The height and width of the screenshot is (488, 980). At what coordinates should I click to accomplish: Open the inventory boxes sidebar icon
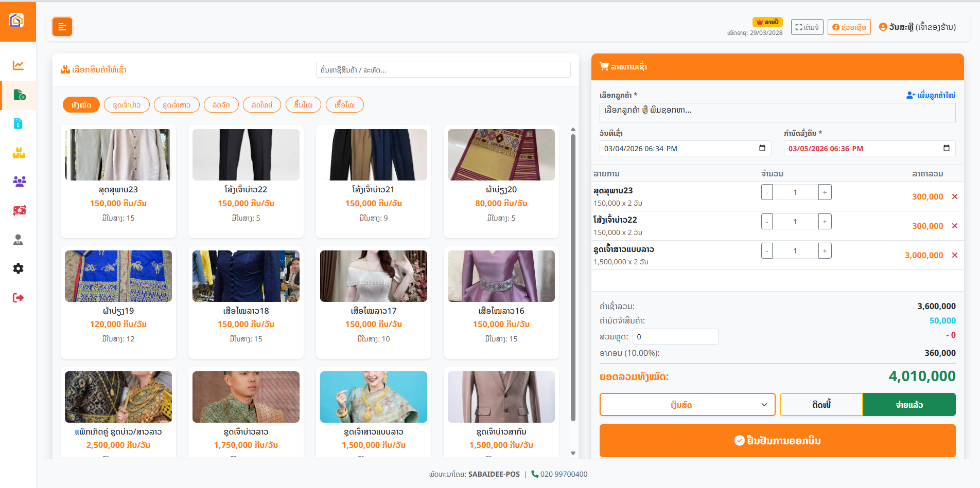click(19, 153)
